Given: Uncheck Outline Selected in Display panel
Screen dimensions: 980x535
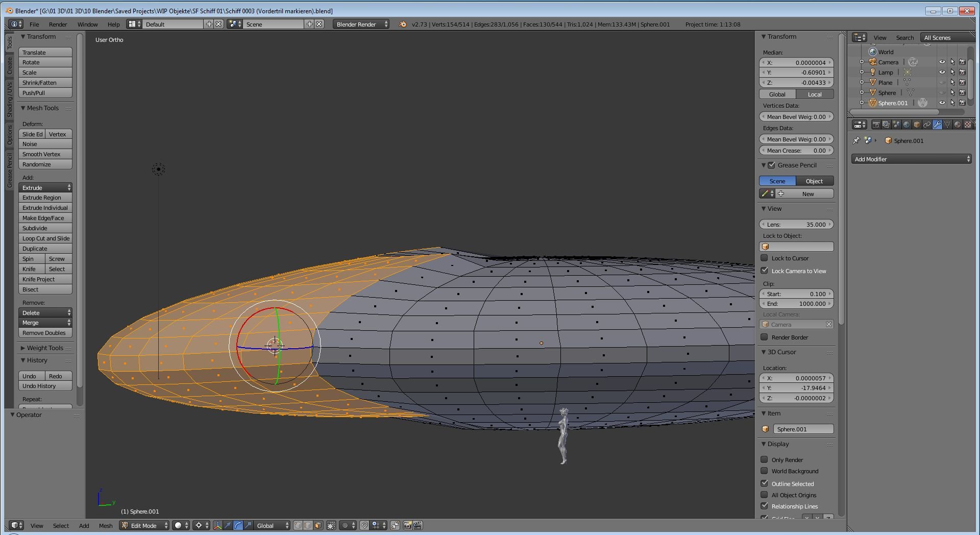Looking at the screenshot, I should (764, 483).
